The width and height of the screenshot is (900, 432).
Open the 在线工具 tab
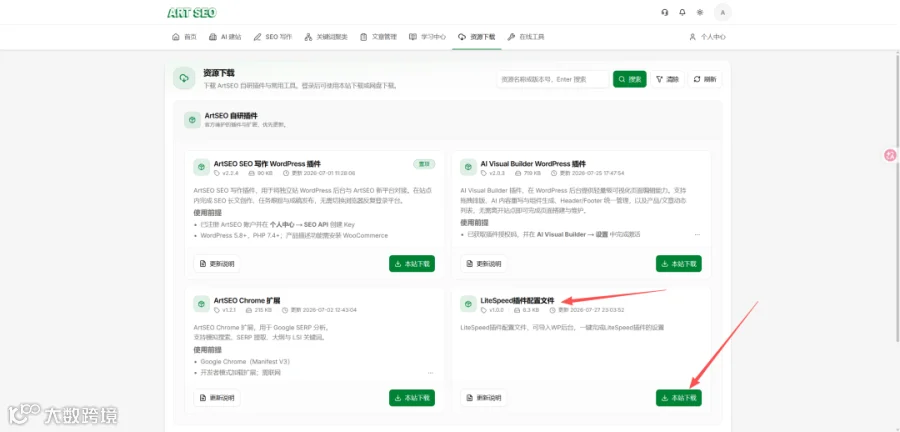tap(526, 37)
